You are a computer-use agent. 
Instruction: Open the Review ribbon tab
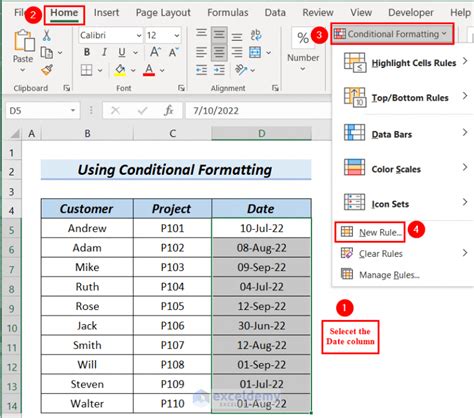click(318, 13)
